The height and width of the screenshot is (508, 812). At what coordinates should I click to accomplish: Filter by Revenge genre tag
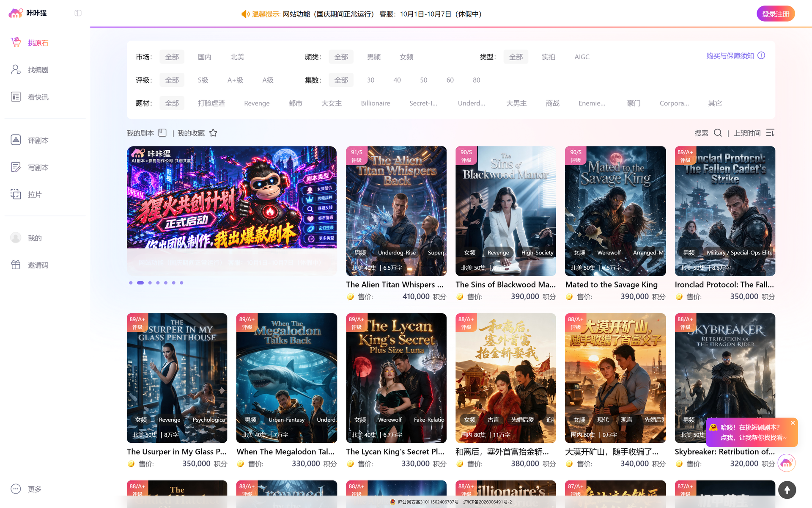pos(257,103)
